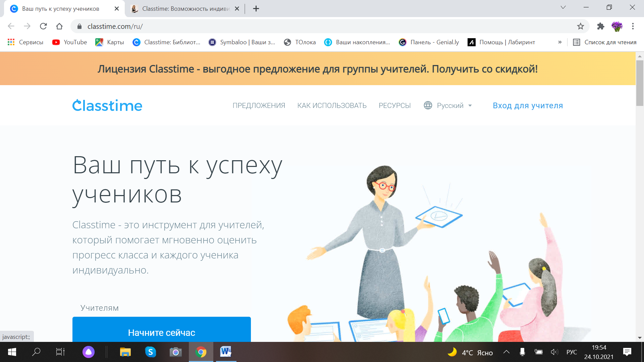The image size is (644, 362).
Task: Close the Classtime: Возможность tab
Action: (x=237, y=9)
